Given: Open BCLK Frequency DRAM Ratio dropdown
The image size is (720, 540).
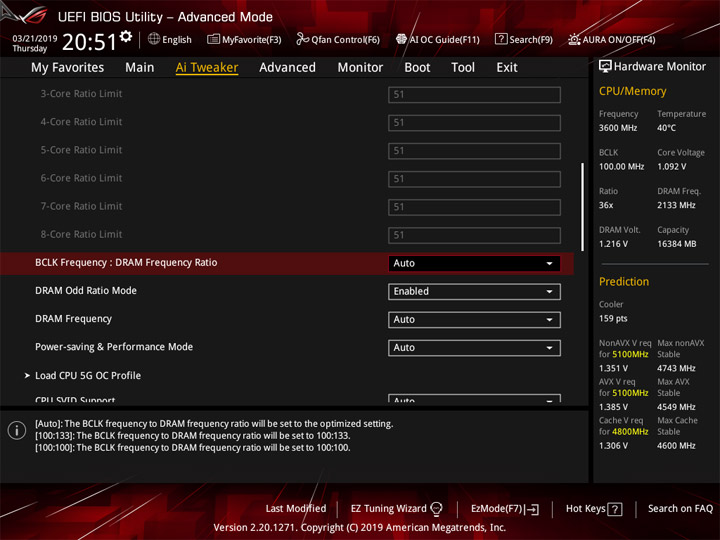Looking at the screenshot, I should click(474, 264).
